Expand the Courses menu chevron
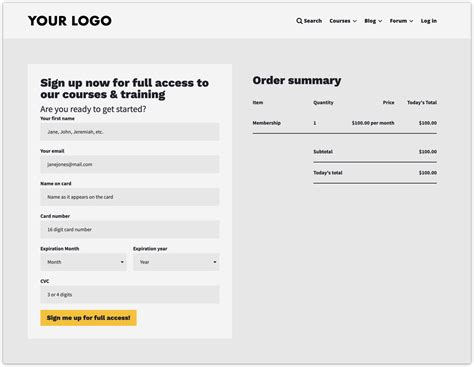Image resolution: width=474 pixels, height=367 pixels. pos(355,21)
